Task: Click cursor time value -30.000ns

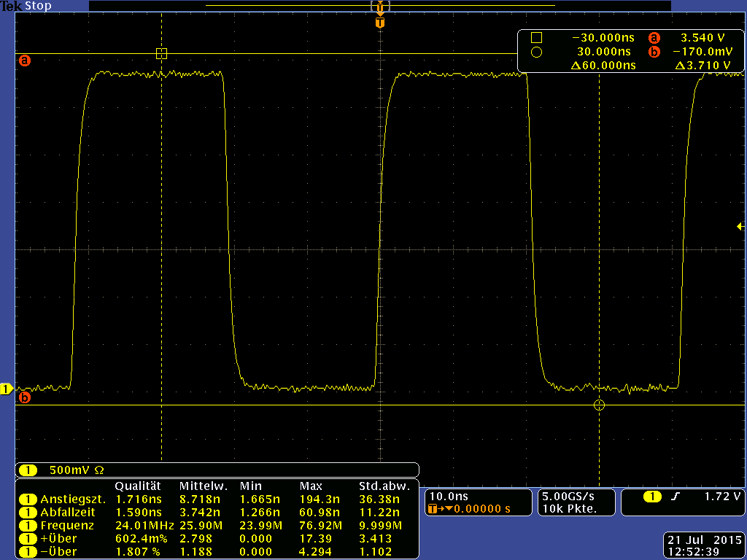Action: coord(603,38)
